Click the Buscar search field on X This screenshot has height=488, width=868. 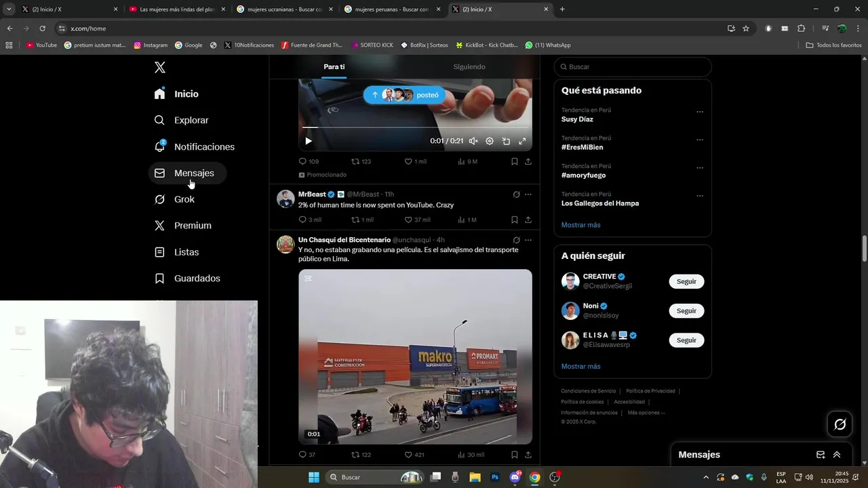click(633, 67)
